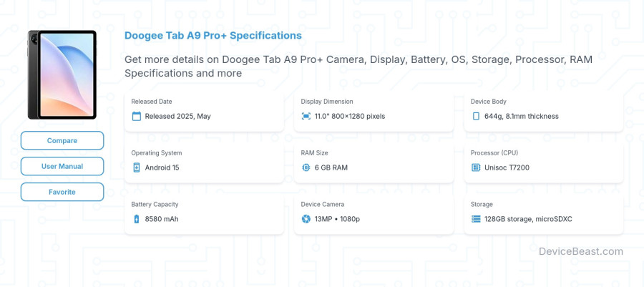Click the Doogee Tab A9 Pro+ Specifications heading
Screen dimensions: 644x287
pos(213,35)
